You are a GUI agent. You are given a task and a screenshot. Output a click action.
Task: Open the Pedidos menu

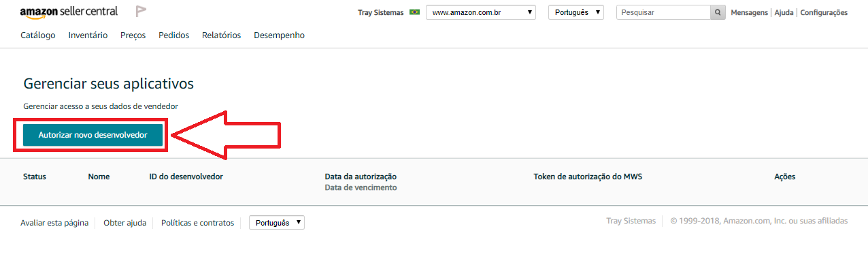pyautogui.click(x=174, y=35)
